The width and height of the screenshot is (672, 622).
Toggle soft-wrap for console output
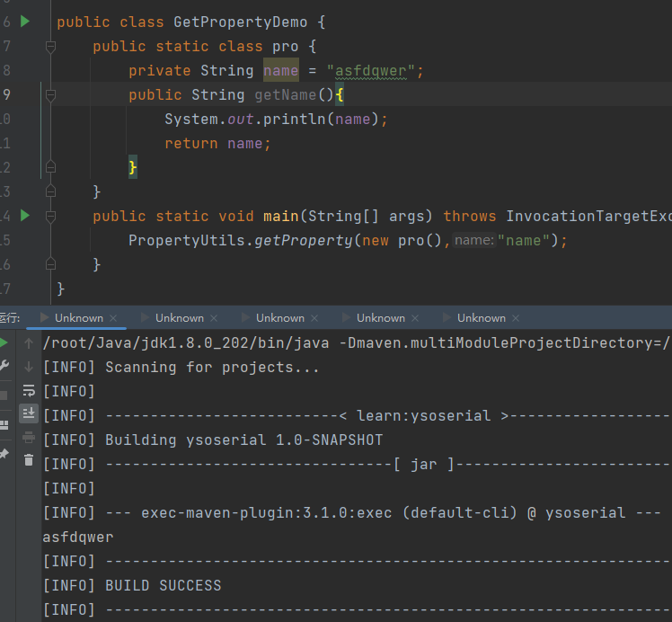29,390
